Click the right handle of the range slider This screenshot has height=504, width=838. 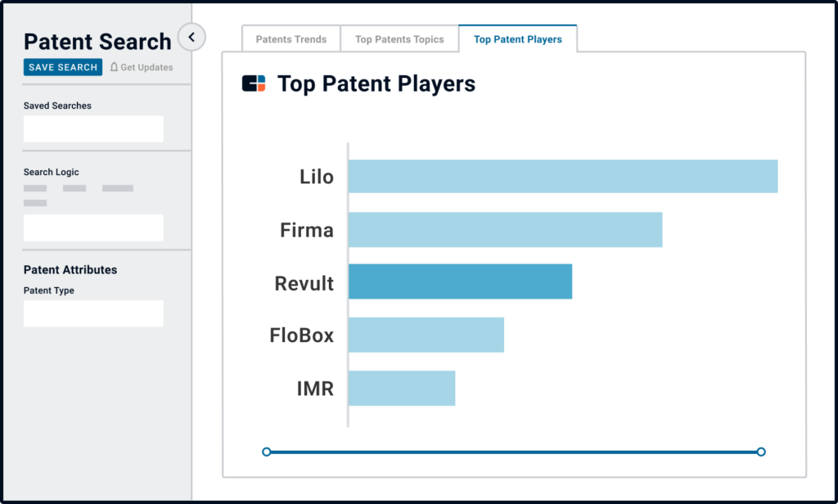pyautogui.click(x=761, y=452)
